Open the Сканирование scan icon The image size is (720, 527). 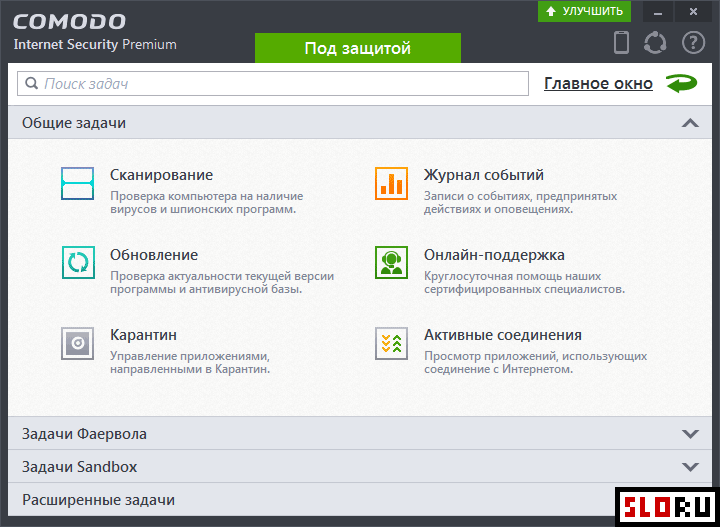(78, 184)
